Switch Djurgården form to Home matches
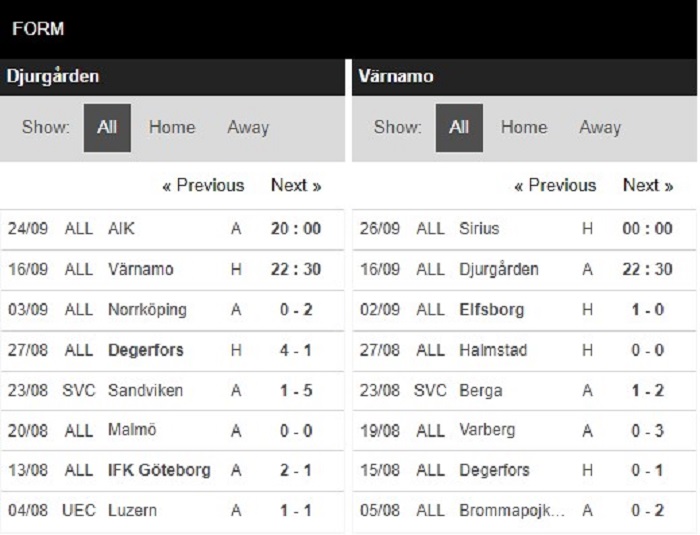The image size is (700, 535). pos(172,127)
